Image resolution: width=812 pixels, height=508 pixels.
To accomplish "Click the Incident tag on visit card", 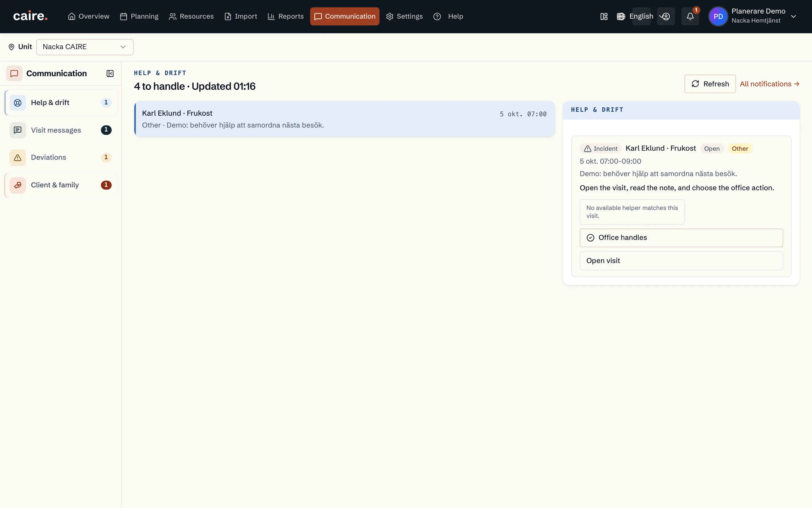I will point(600,148).
